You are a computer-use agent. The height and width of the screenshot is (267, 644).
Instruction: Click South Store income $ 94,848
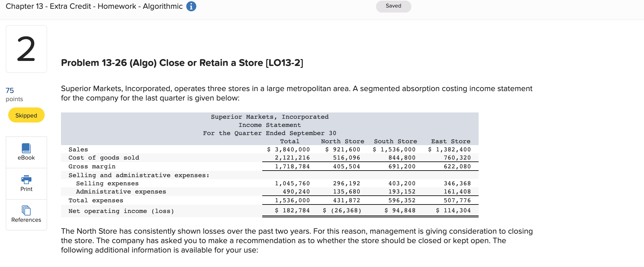[x=400, y=210]
